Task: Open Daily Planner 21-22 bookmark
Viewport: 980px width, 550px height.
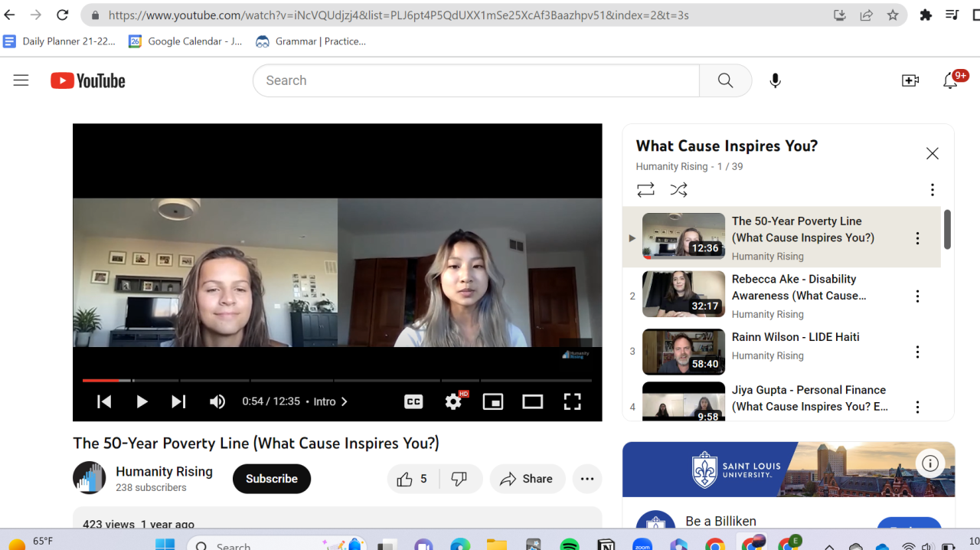Action: 60,41
